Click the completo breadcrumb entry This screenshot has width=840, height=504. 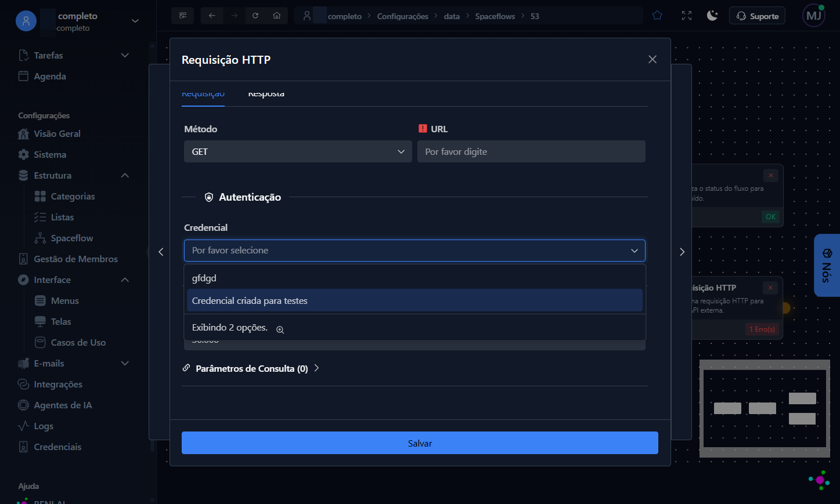(344, 16)
